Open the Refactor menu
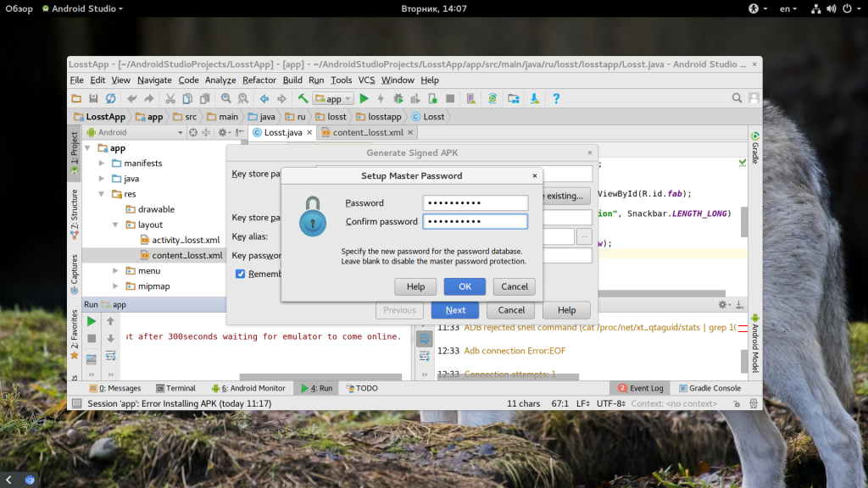868x488 pixels. click(x=259, y=80)
